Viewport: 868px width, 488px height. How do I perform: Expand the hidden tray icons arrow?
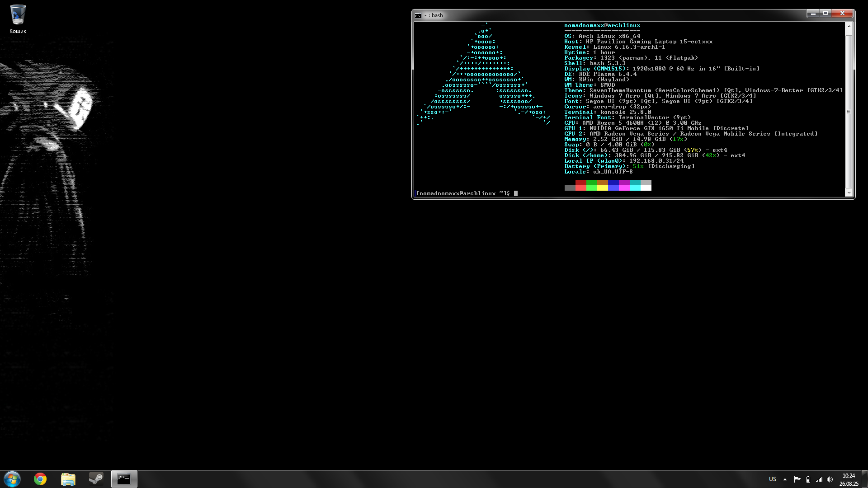[785, 479]
